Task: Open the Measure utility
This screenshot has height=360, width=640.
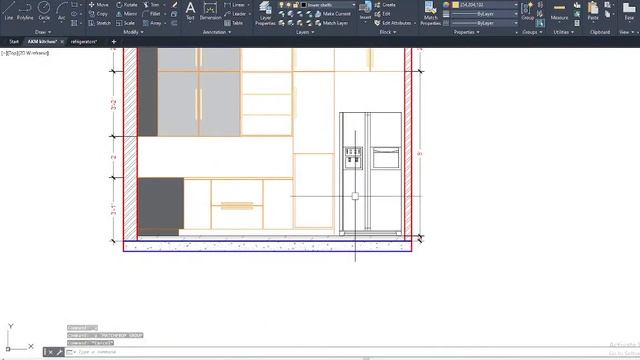Action: click(559, 11)
